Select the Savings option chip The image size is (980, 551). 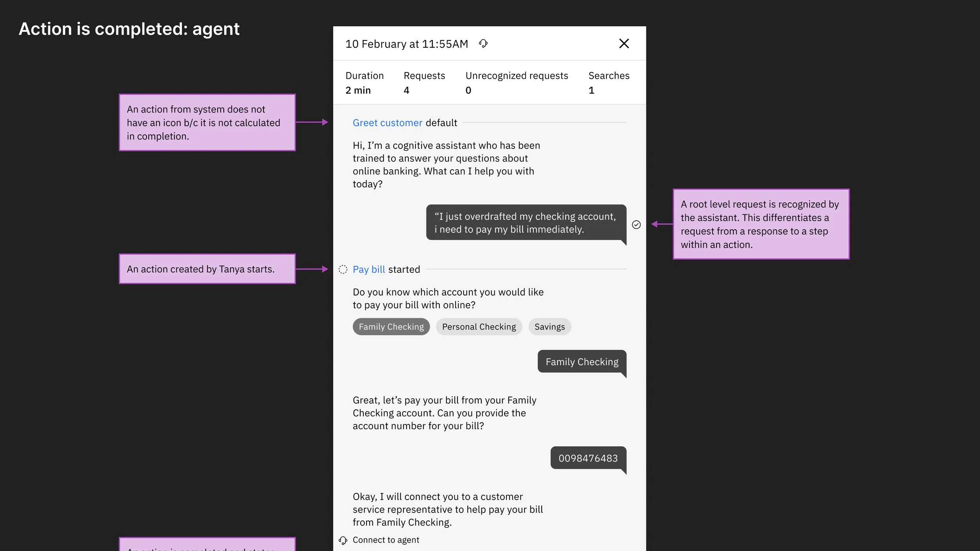[549, 326]
